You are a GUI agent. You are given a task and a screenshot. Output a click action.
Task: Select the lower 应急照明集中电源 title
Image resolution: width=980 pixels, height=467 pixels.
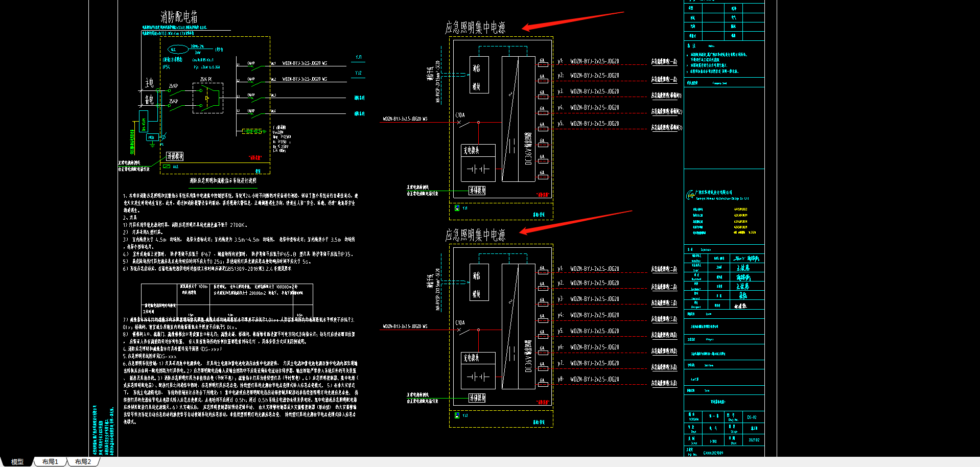tap(475, 235)
